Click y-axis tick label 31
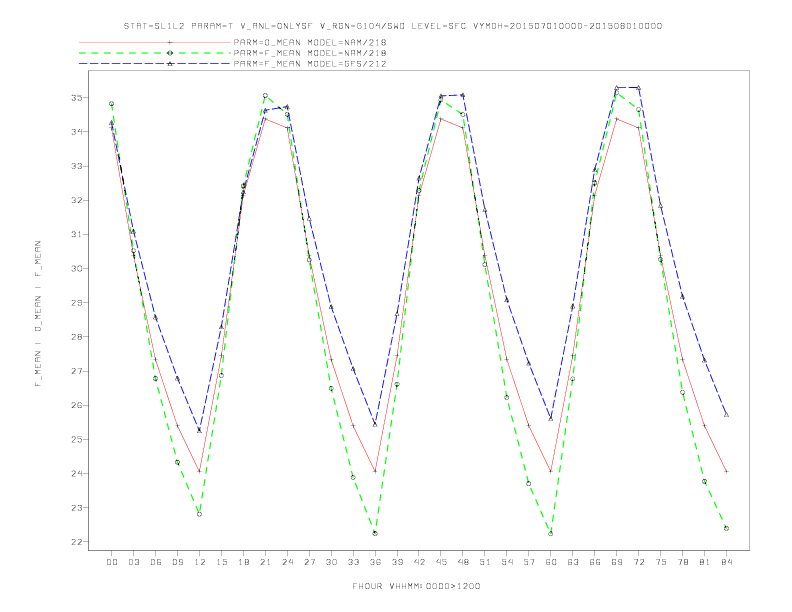The width and height of the screenshot is (792, 612). pyautogui.click(x=77, y=234)
